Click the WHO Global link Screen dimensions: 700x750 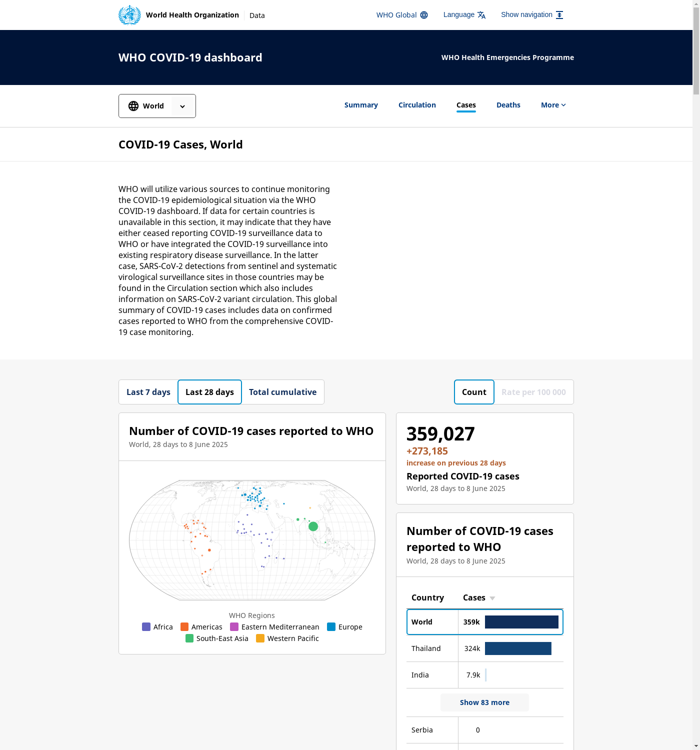[x=402, y=15]
